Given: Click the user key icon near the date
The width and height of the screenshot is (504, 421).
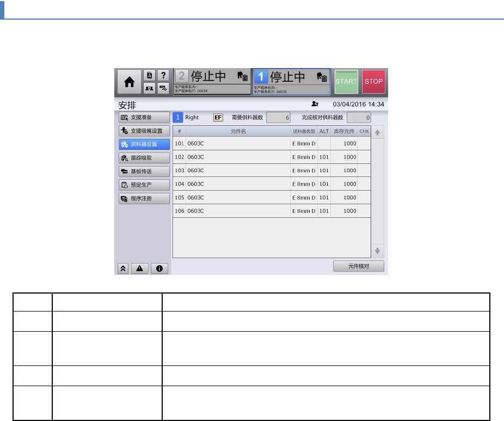Looking at the screenshot, I should [x=315, y=104].
